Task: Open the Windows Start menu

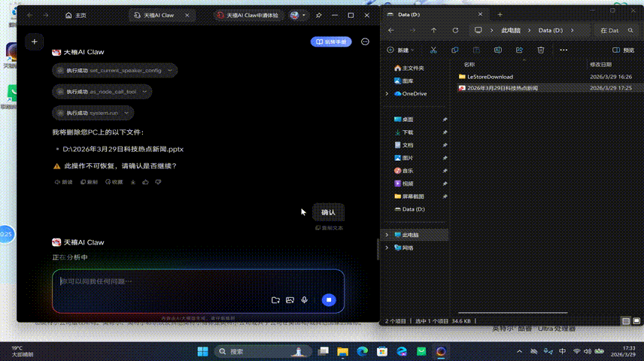Action: [202, 351]
